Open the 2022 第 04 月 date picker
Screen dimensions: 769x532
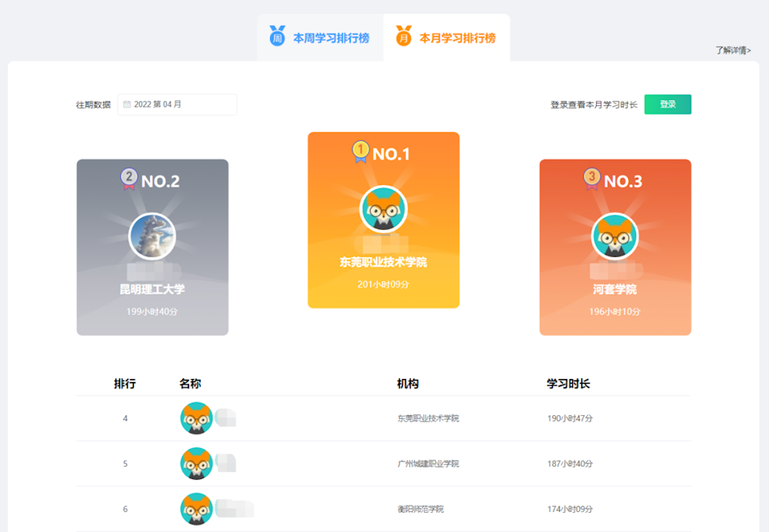tap(177, 105)
